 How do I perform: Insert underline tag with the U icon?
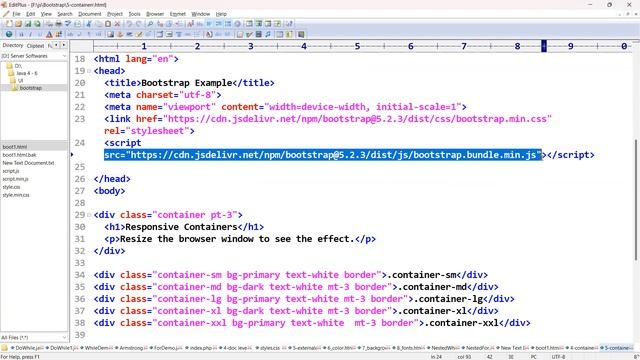point(40,35)
